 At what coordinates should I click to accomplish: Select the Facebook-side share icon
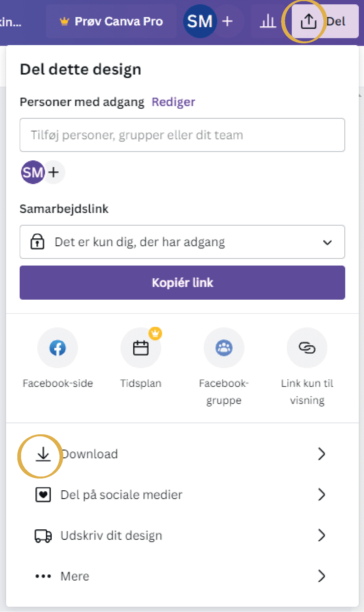pyautogui.click(x=58, y=348)
